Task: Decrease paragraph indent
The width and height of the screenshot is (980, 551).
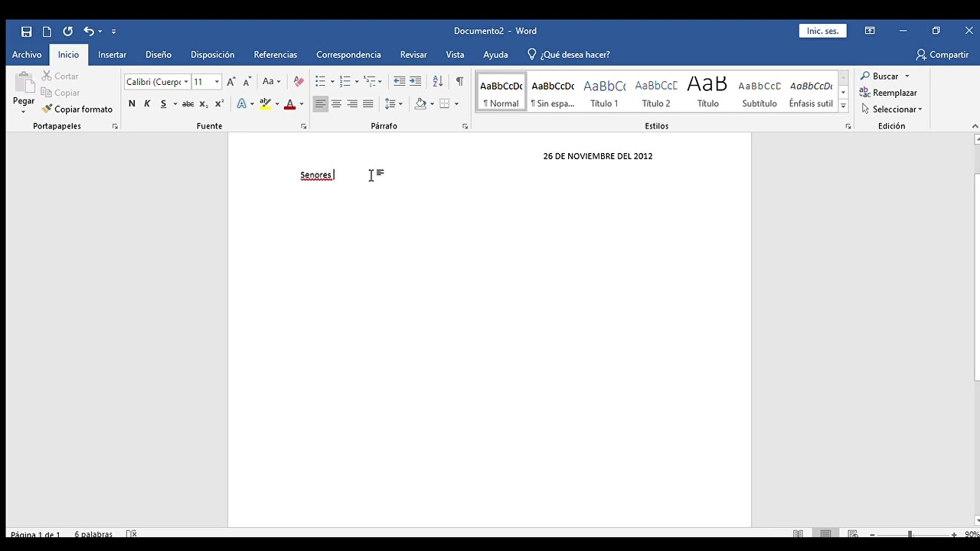Action: click(399, 81)
